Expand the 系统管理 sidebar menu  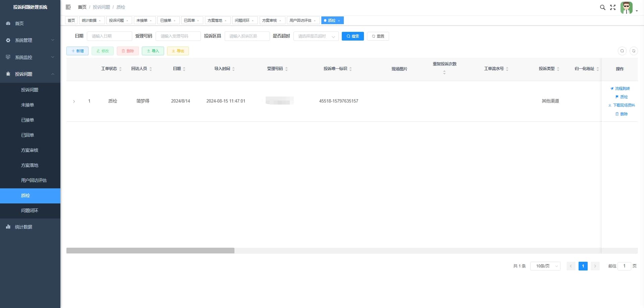click(30, 40)
